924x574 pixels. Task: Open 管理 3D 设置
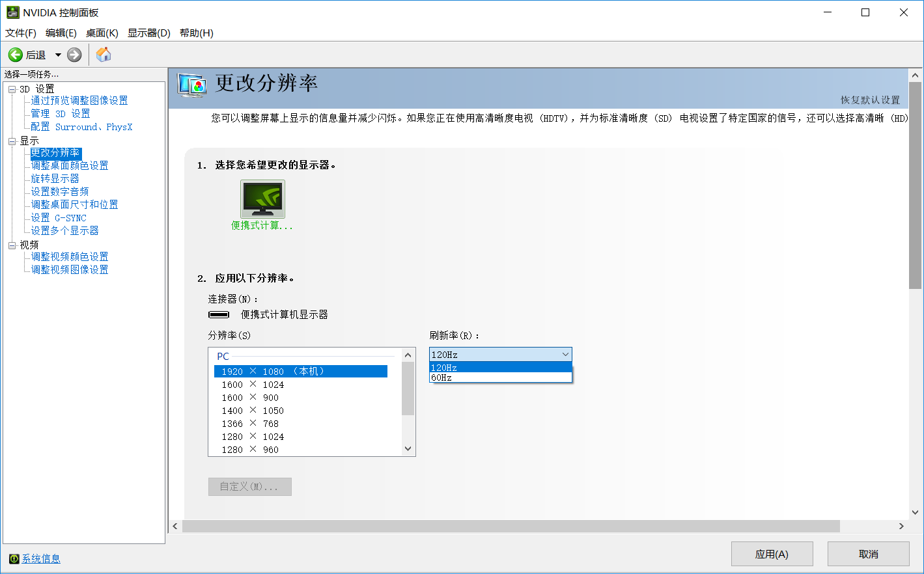tap(61, 114)
